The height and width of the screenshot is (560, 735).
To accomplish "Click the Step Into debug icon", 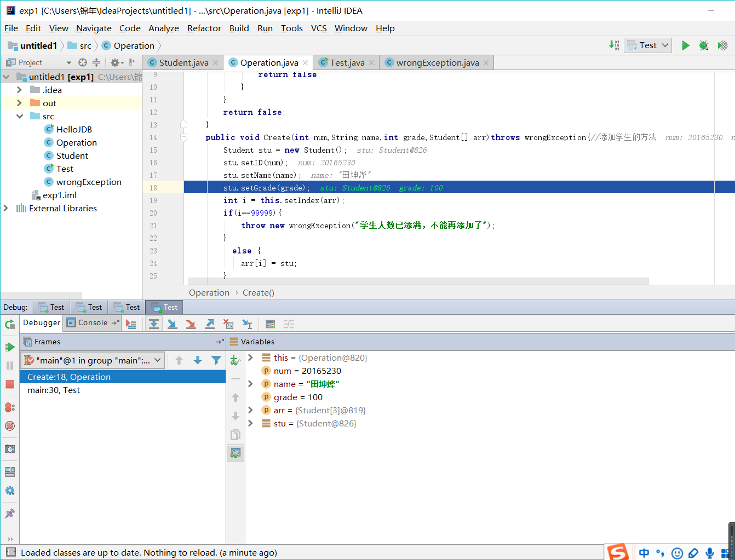I will tap(172, 324).
